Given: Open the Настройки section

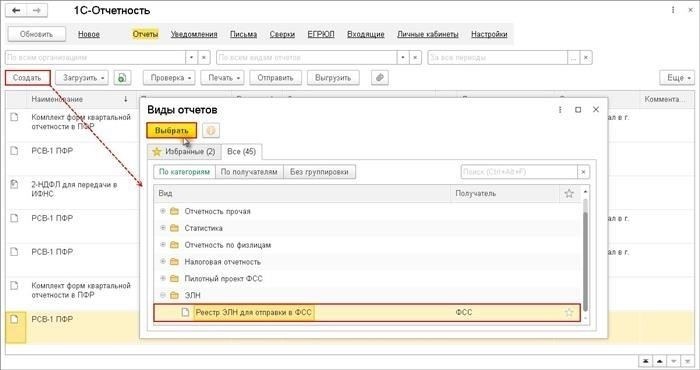Looking at the screenshot, I should (489, 34).
